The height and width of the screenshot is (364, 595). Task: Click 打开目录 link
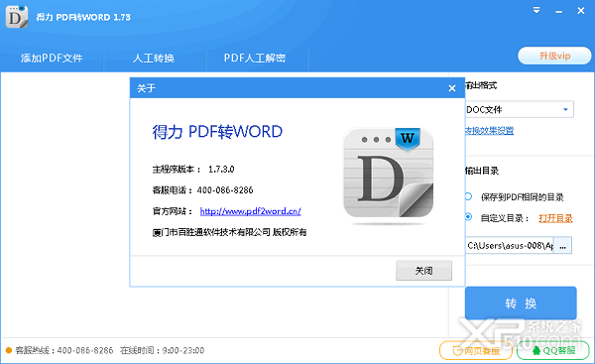[x=555, y=218]
